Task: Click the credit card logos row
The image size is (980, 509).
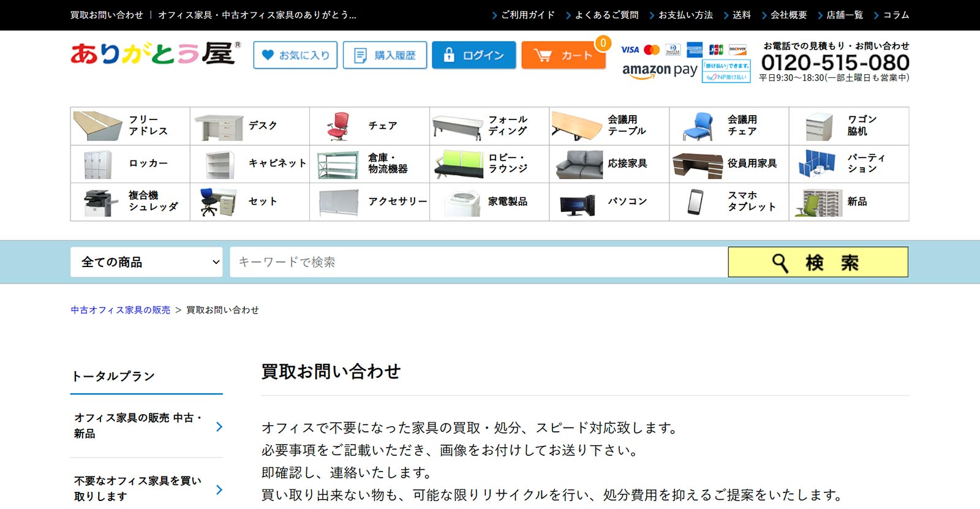Action: pos(684,50)
